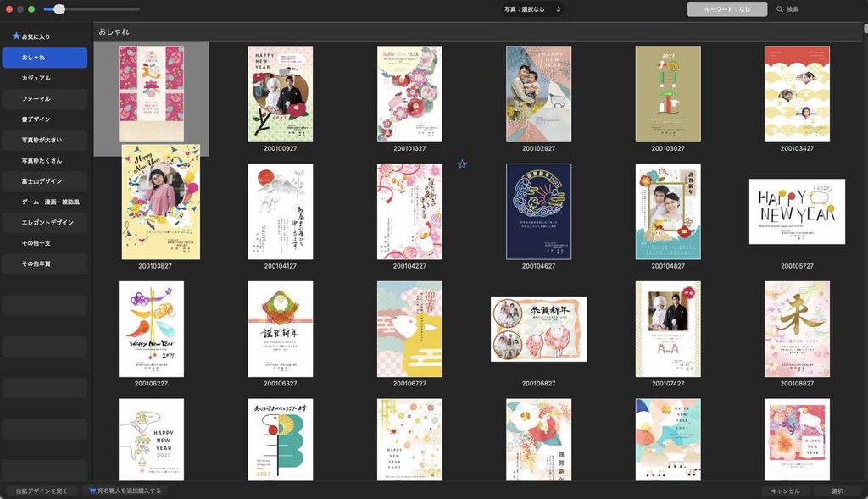Click the outlined favorite star in the design grid
Image resolution: width=868 pixels, height=499 pixels.
coord(462,164)
